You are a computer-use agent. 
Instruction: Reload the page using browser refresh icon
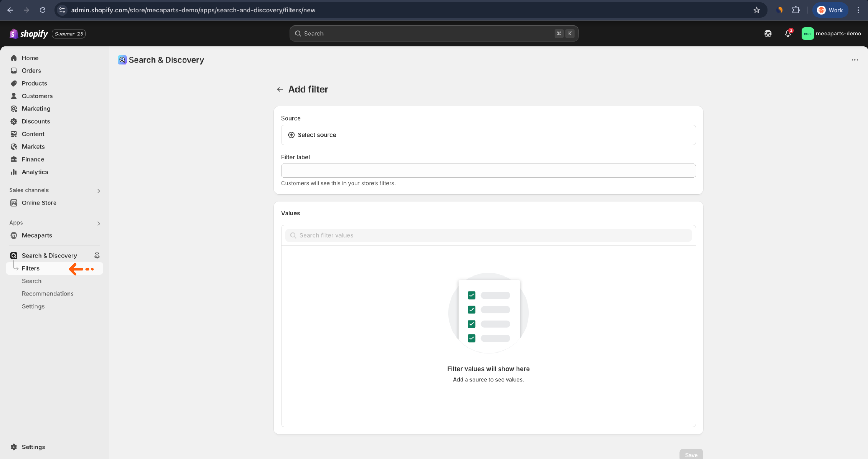pyautogui.click(x=43, y=10)
